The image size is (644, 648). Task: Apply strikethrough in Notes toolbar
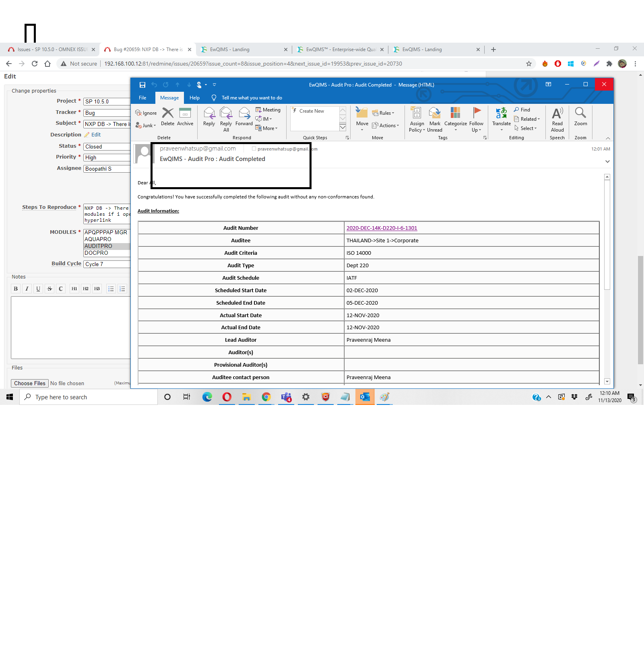coord(50,289)
